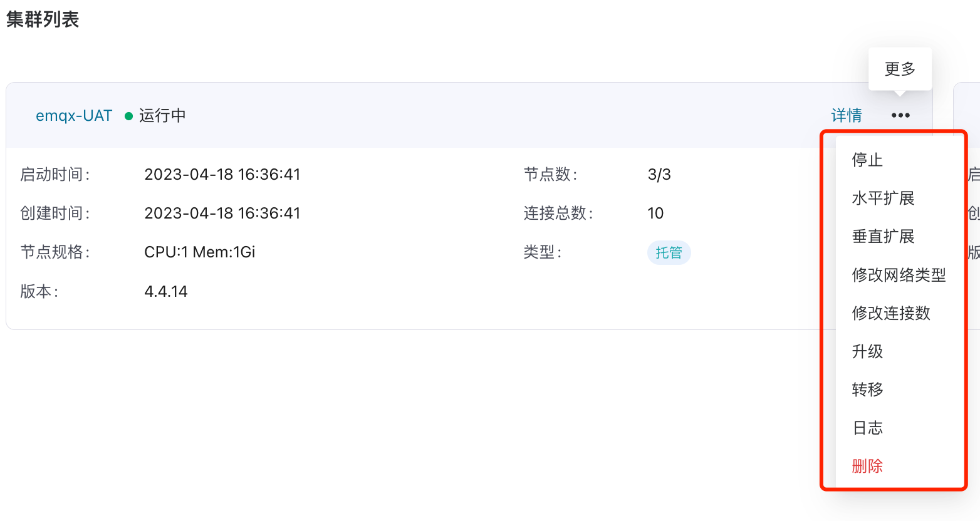This screenshot has width=980, height=521.
Task: Click the version value 4.4.14
Action: [166, 292]
